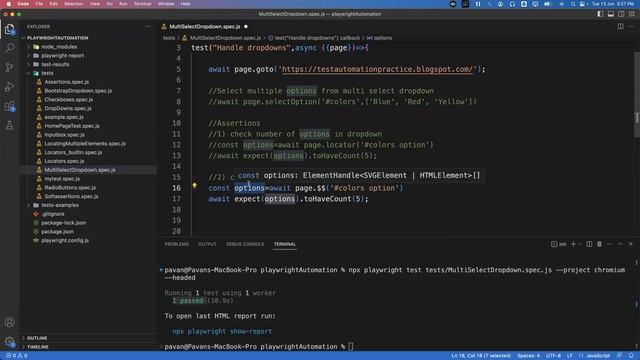Open the Search view in activity bar
The height and width of the screenshot is (360, 640).
click(x=9, y=48)
